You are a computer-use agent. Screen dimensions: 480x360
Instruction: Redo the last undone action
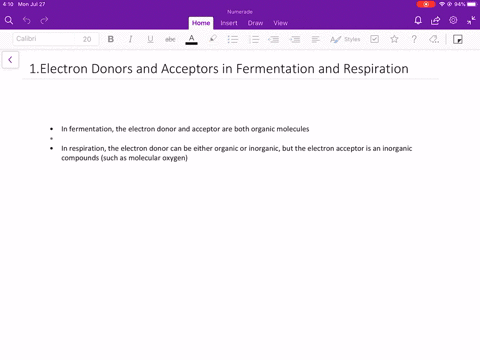pos(44,20)
